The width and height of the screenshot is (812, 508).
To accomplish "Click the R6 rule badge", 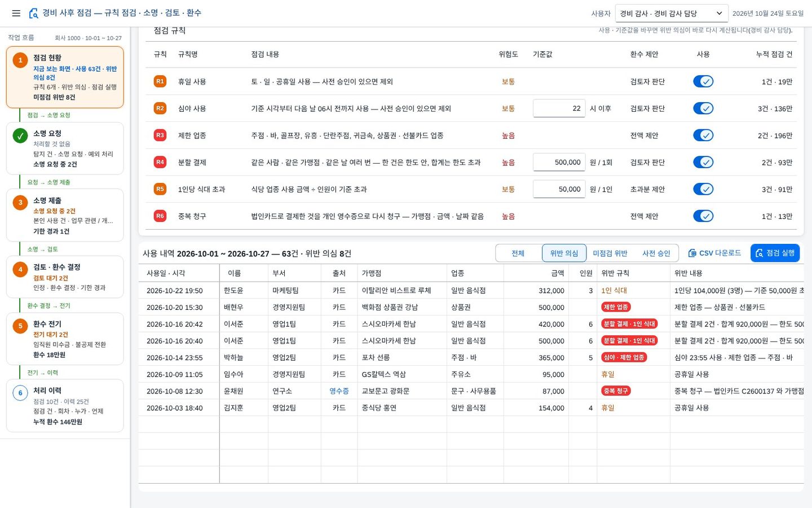I will pyautogui.click(x=160, y=216).
